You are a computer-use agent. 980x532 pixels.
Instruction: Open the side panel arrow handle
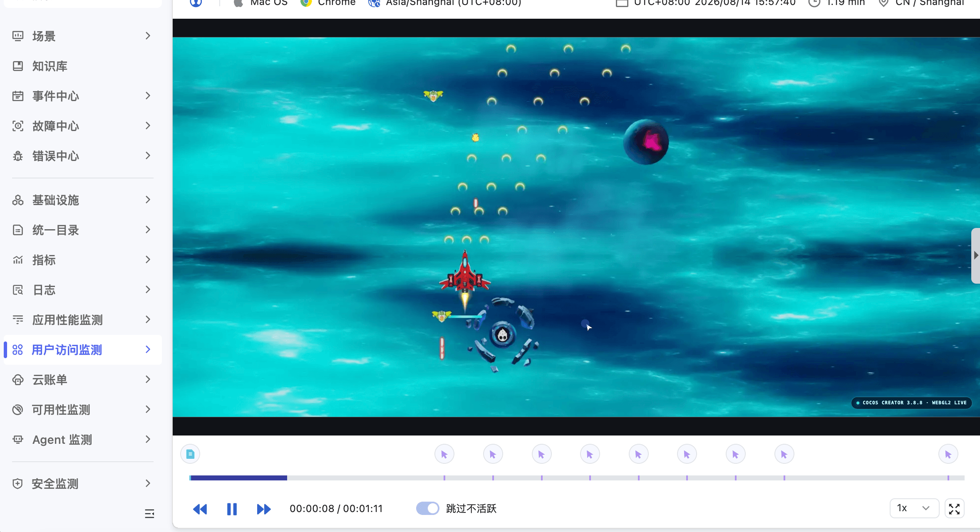[x=975, y=255]
